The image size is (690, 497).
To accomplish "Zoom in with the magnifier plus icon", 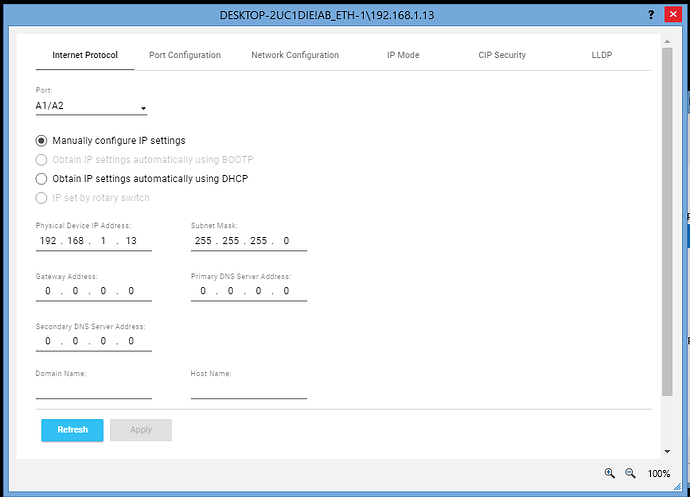I will click(609, 473).
